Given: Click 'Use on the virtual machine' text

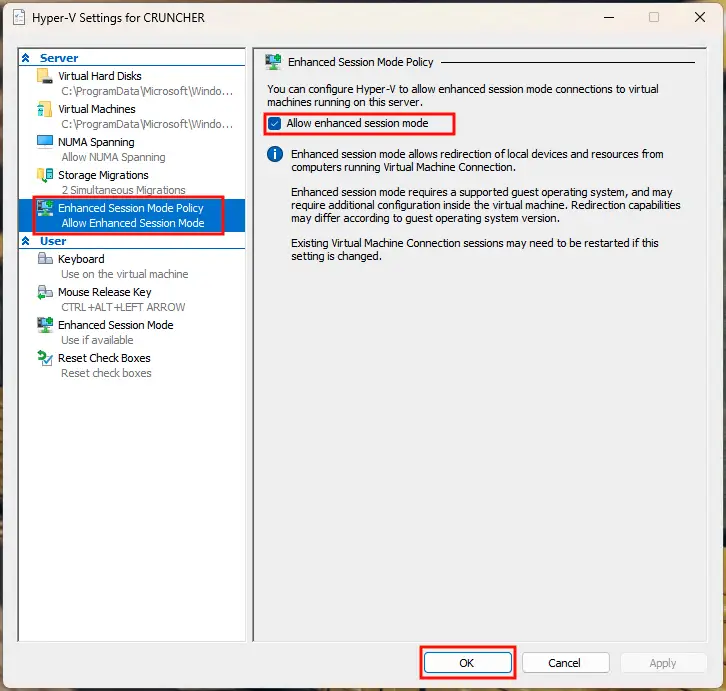Looking at the screenshot, I should coord(125,274).
